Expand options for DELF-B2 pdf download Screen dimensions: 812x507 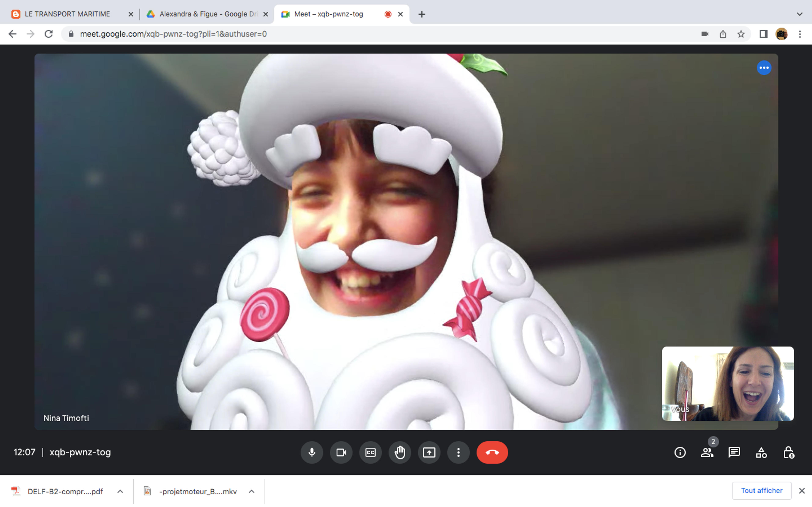click(120, 492)
